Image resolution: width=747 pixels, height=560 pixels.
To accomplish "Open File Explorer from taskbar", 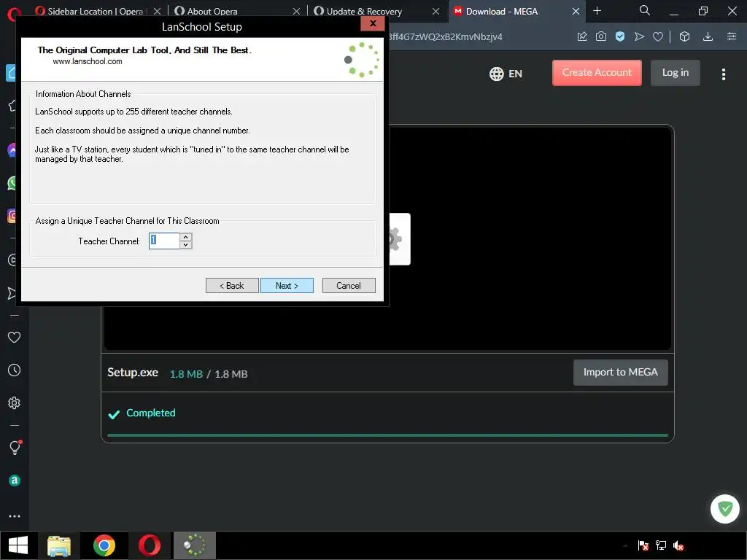I will [59, 545].
